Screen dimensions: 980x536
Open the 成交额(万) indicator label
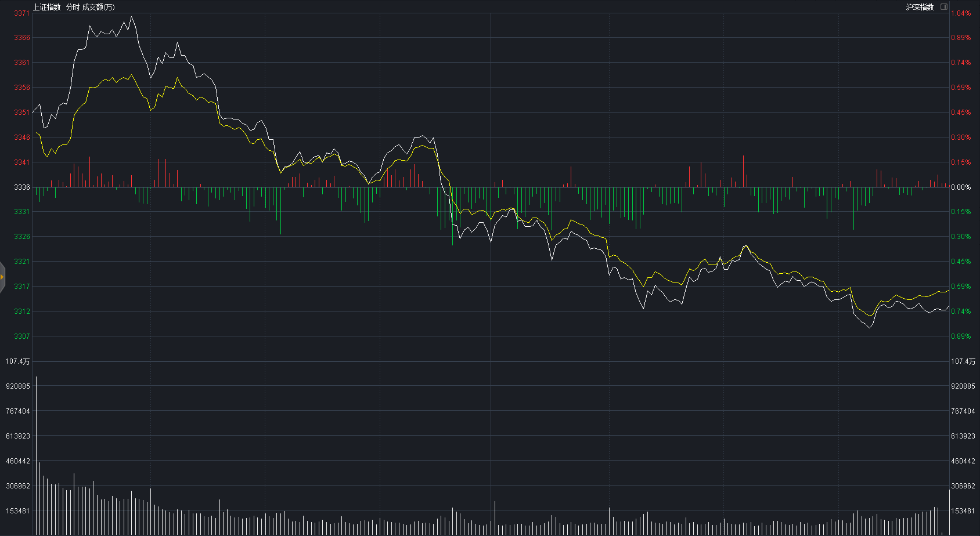click(99, 7)
